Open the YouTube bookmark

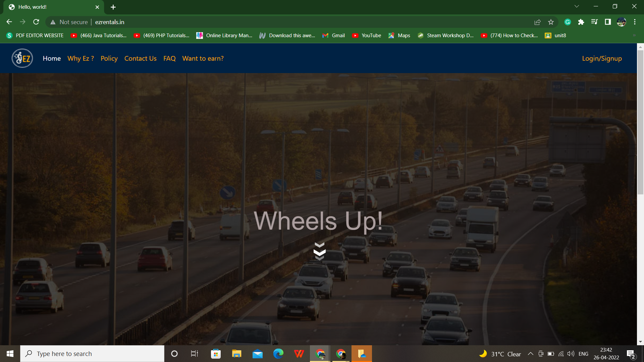coord(367,36)
